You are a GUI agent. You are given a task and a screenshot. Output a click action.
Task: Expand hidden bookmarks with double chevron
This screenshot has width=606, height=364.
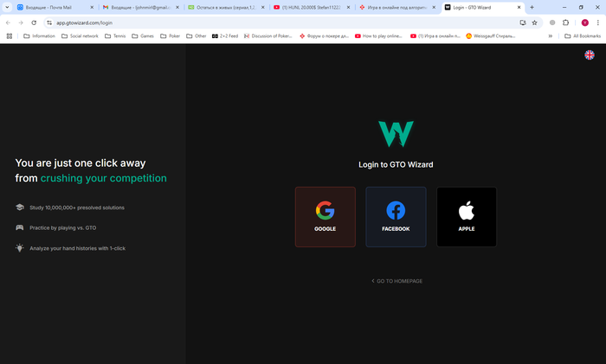click(x=551, y=36)
